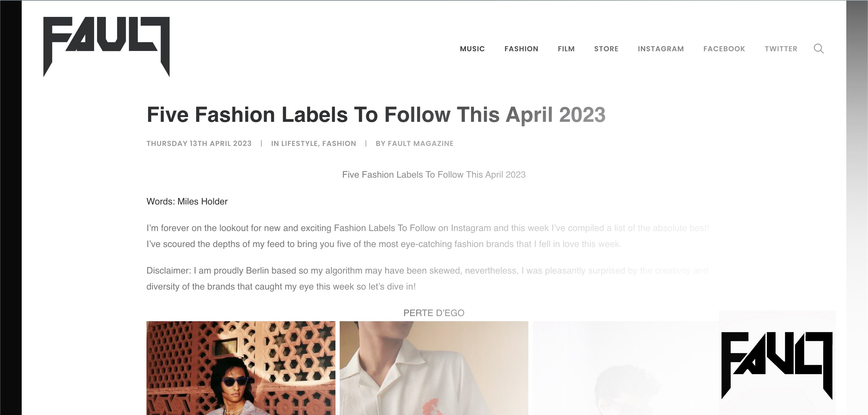Click the faded third gallery image
This screenshot has height=415, width=868.
(625, 368)
